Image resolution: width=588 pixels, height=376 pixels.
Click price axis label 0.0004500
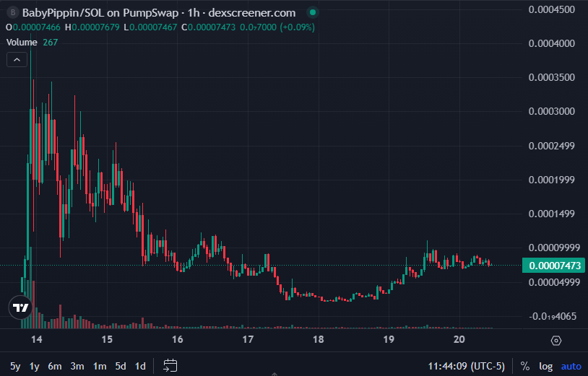click(552, 9)
